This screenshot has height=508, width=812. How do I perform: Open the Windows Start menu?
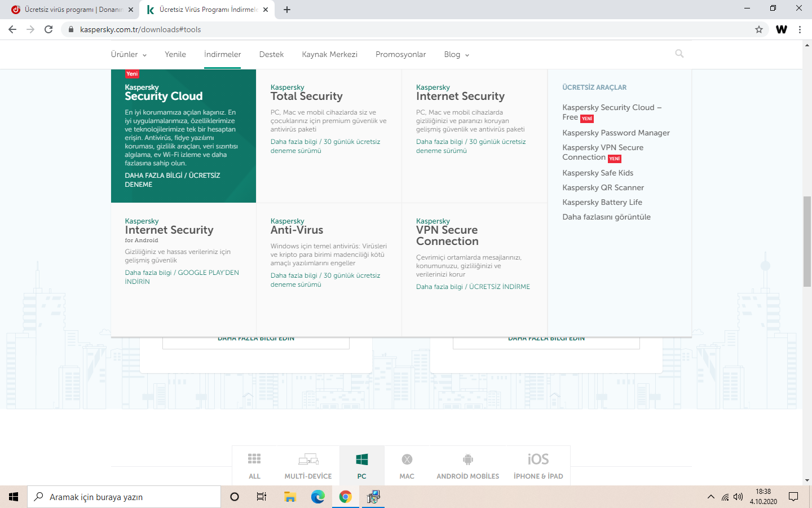point(14,497)
